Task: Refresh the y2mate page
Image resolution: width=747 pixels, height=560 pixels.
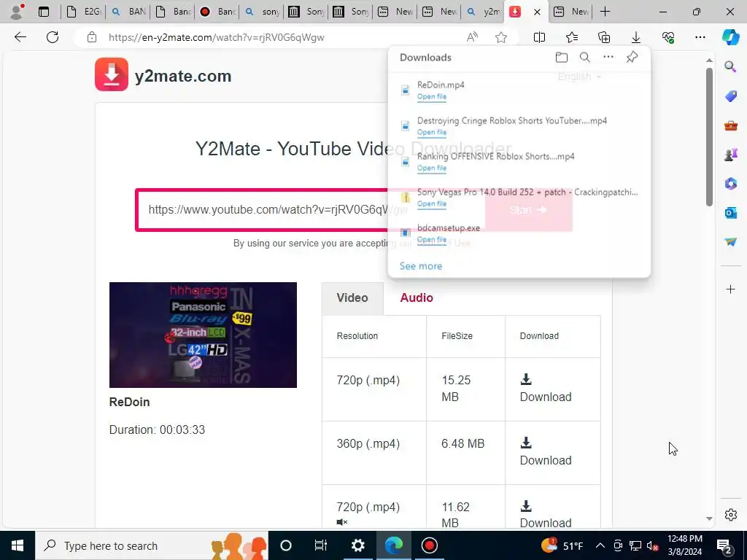Action: (x=53, y=37)
